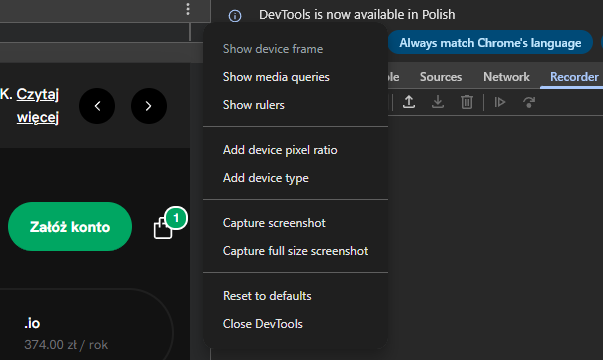This screenshot has width=603, height=360.
Task: Switch to the Recorder tab
Action: pos(574,77)
